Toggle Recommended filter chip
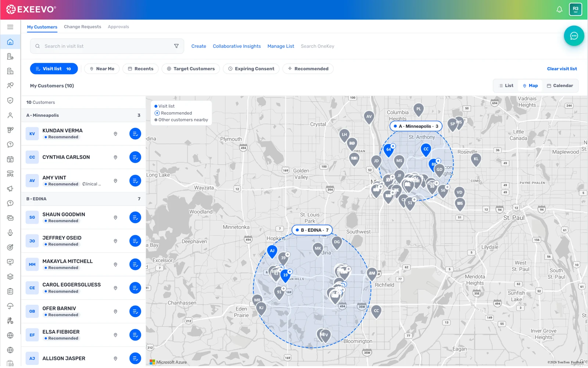Screen dimensions: 588x368 point(308,69)
